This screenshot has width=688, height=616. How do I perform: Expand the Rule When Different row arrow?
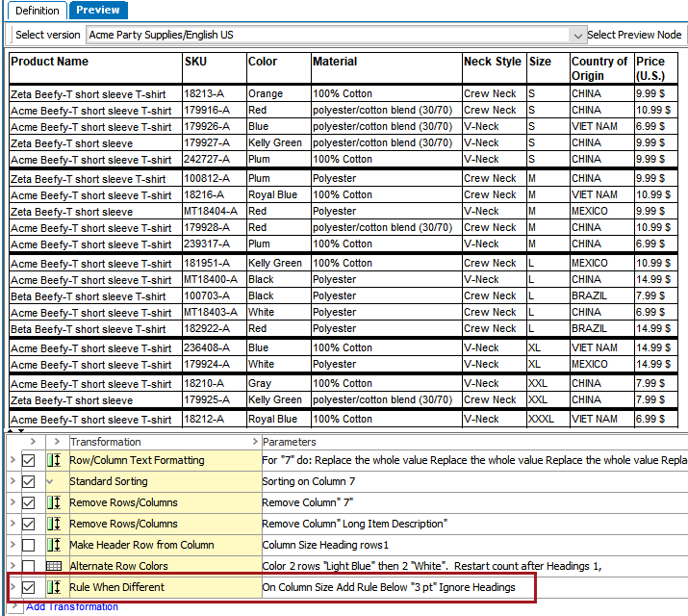pyautogui.click(x=13, y=587)
